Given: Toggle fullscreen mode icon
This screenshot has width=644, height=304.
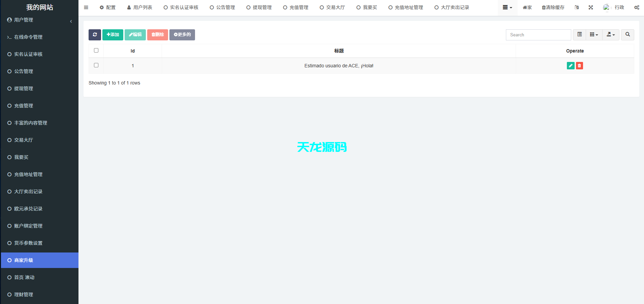Looking at the screenshot, I should (590, 7).
